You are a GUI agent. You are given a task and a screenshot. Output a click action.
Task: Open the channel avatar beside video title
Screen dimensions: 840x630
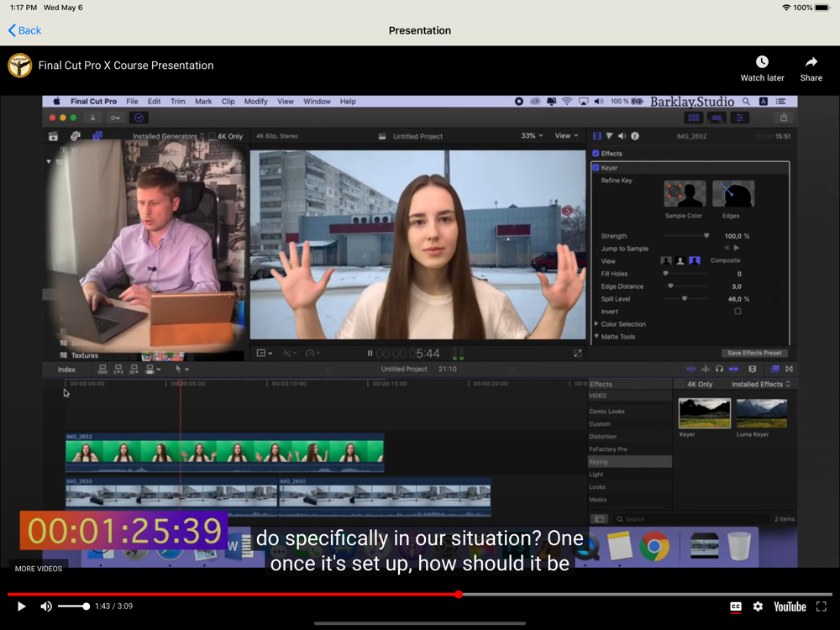click(x=20, y=66)
